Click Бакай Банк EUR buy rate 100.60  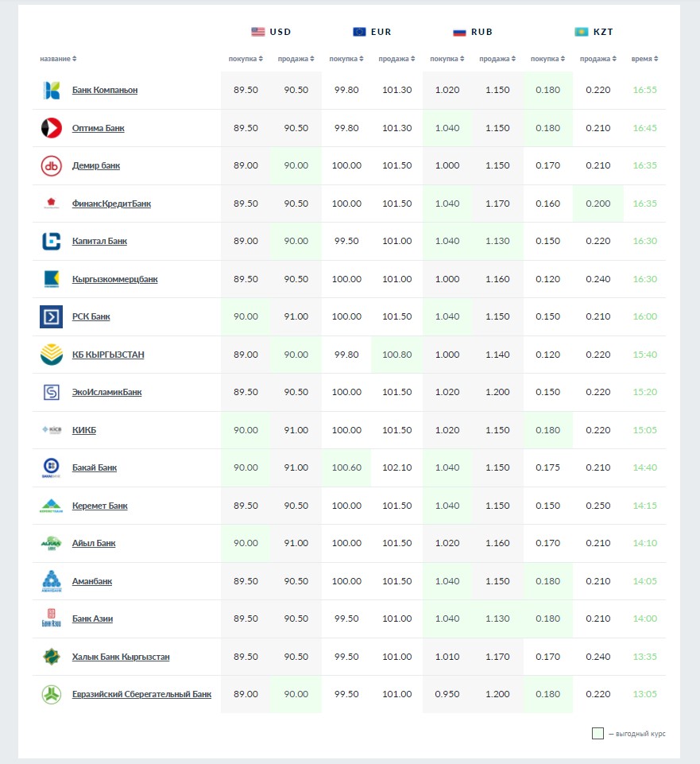[x=346, y=467]
